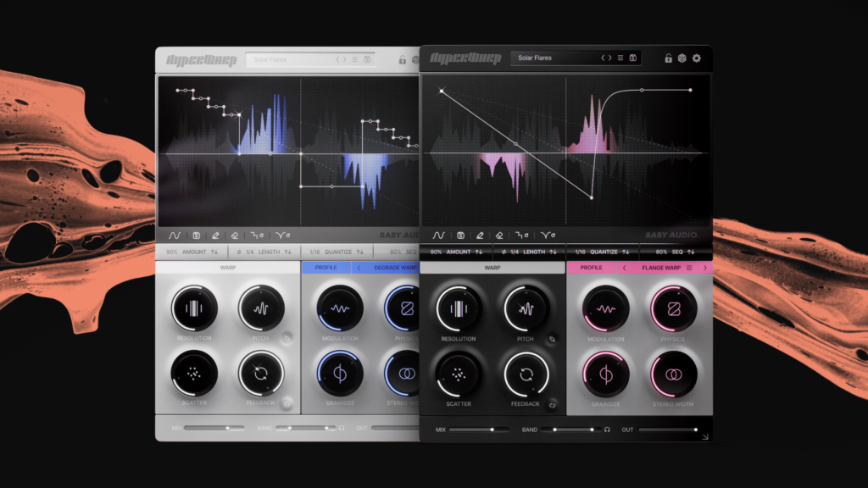Click Out slider handle in dark window
This screenshot has height=488, width=868.
[x=695, y=430]
